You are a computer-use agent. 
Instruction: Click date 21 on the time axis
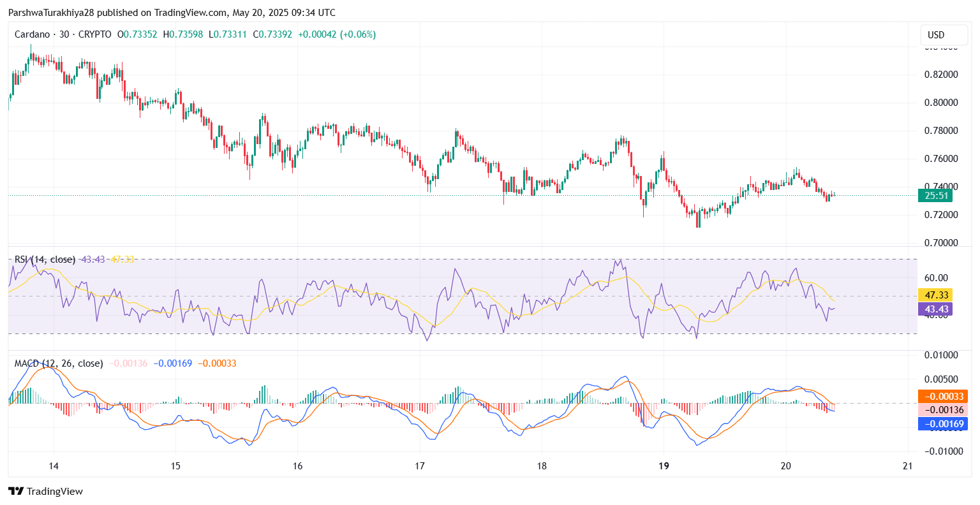[908, 466]
